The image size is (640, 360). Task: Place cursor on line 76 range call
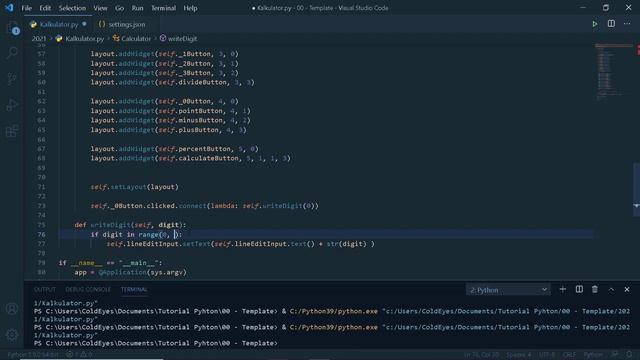(160, 234)
